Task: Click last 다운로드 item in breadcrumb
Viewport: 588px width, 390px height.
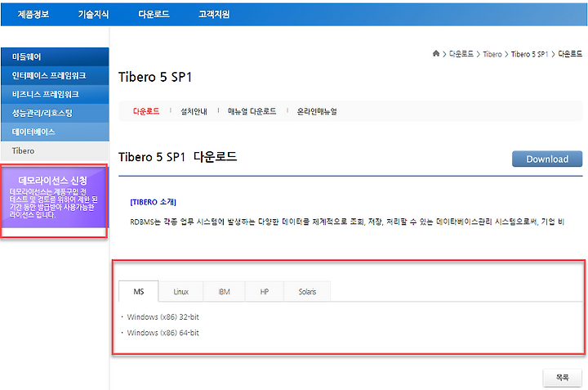Action: tap(570, 54)
